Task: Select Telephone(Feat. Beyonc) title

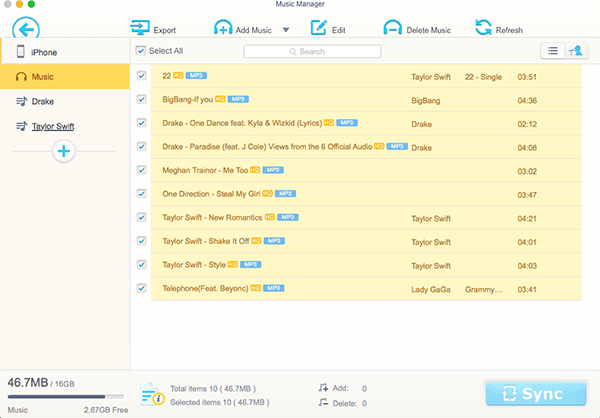Action: pos(205,288)
